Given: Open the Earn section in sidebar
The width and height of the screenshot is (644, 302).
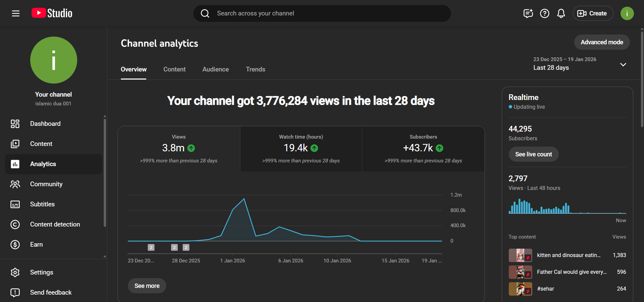Looking at the screenshot, I should pyautogui.click(x=36, y=245).
